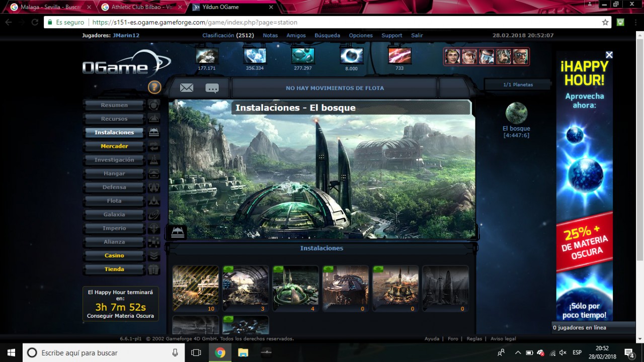Open the Tienda menu

coord(114,269)
